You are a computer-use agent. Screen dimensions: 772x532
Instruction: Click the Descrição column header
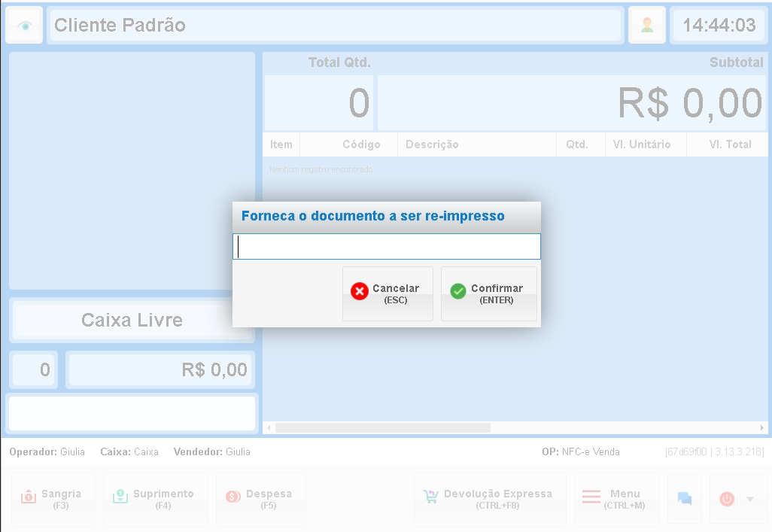click(476, 144)
